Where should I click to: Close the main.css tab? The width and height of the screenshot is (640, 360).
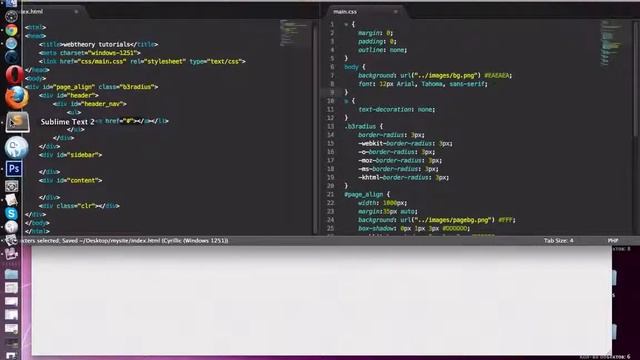396,12
